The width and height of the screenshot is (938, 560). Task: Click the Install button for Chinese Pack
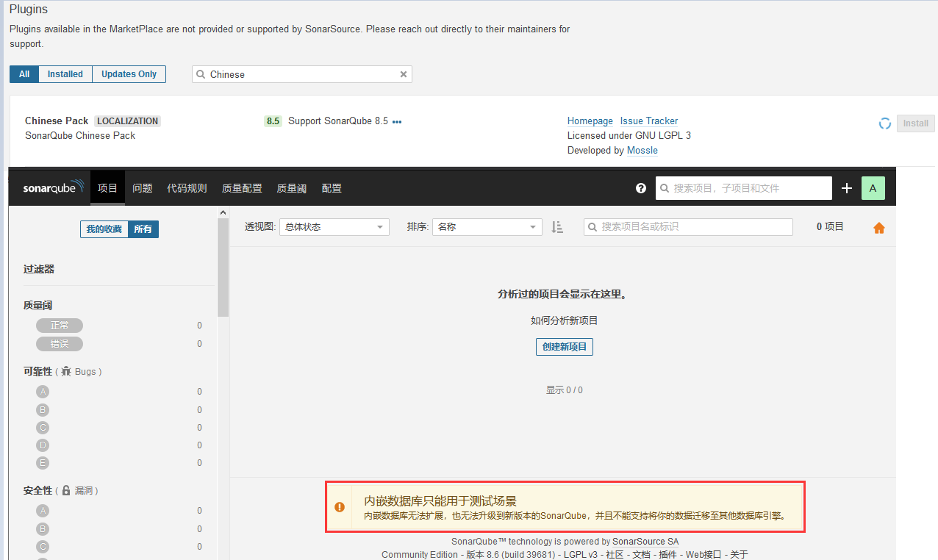click(916, 123)
